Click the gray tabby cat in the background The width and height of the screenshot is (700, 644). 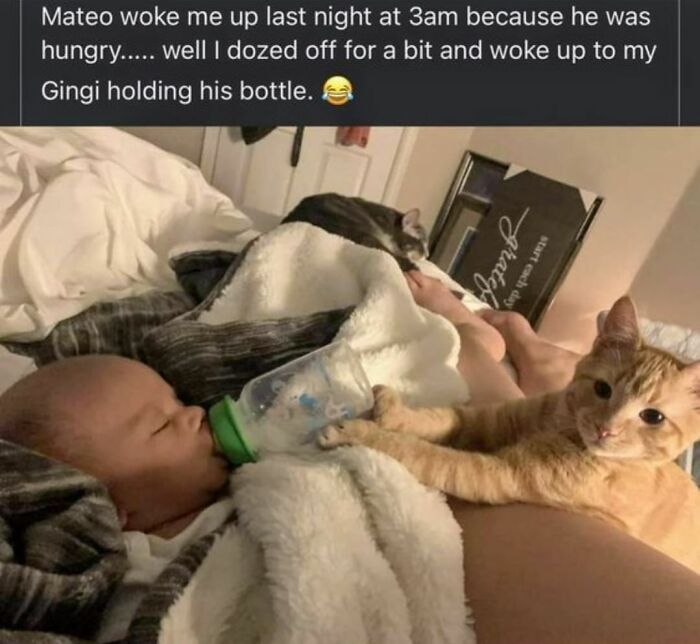362,230
